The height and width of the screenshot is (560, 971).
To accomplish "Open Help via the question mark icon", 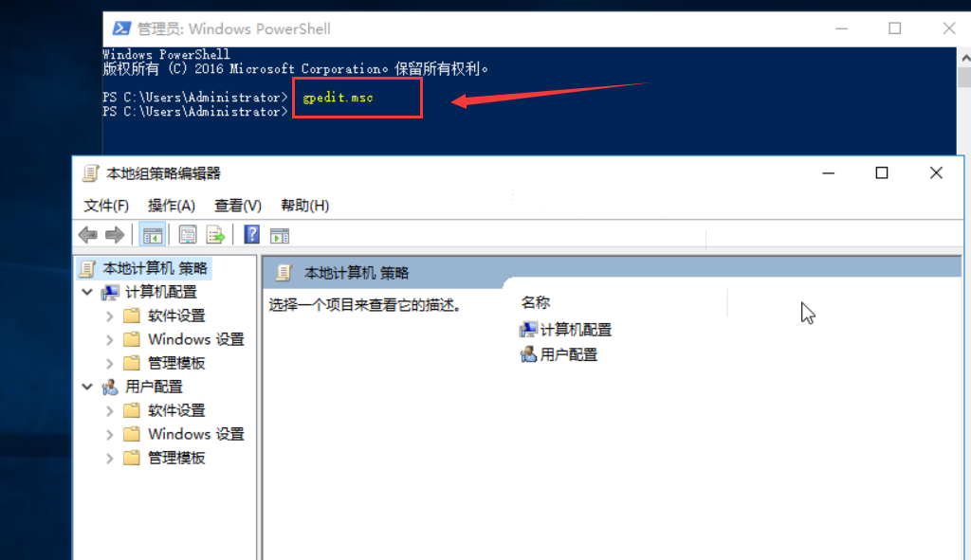I will [x=252, y=235].
